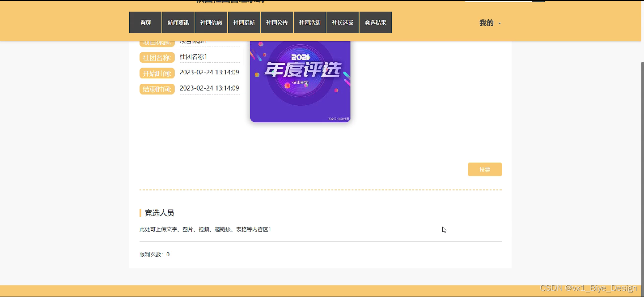Click the 此处可上传文字 content paragraph
The image size is (644, 297).
205,229
